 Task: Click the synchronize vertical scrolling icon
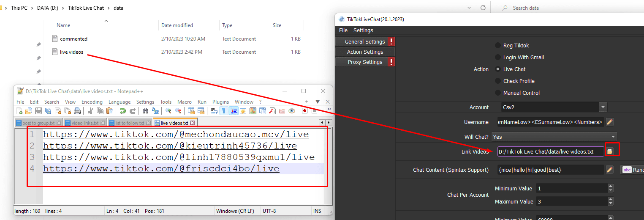pos(191,111)
